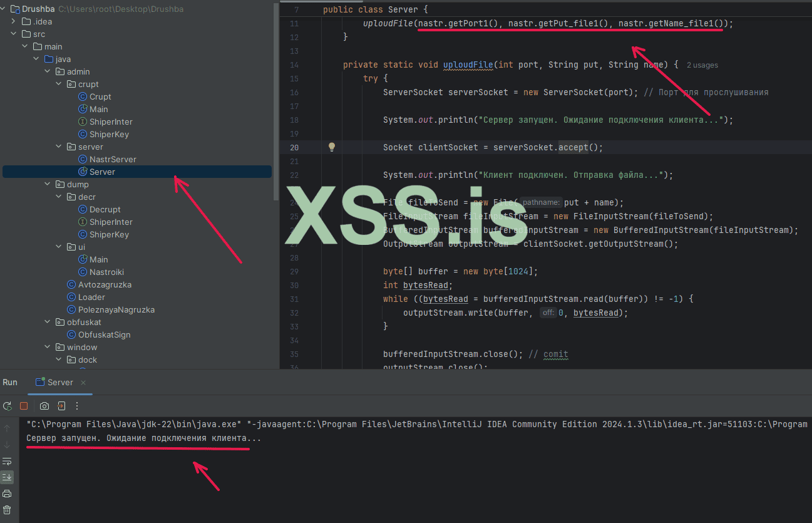Open ShiperInter under decr package
This screenshot has height=523, width=812.
point(111,222)
